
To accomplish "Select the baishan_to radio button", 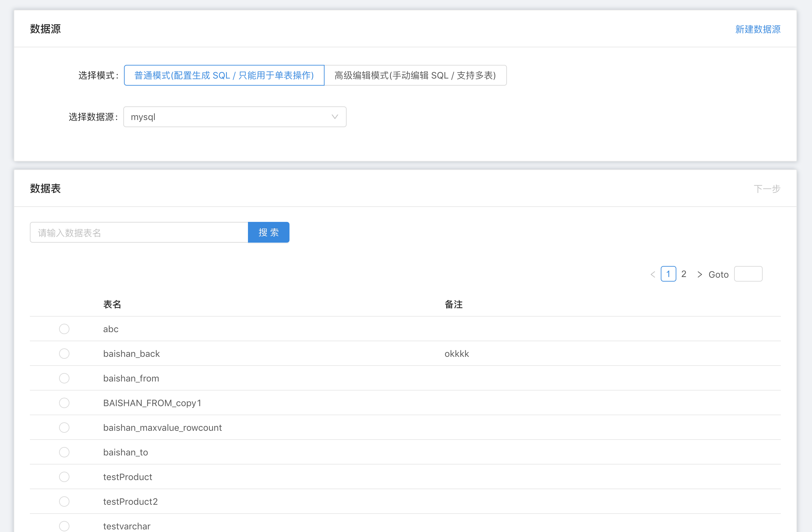I will coord(64,452).
